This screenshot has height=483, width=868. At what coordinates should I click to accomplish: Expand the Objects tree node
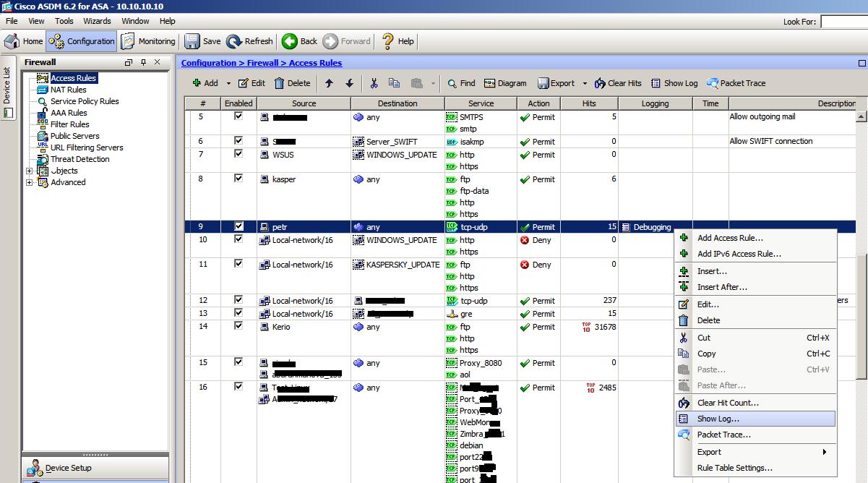tap(30, 171)
